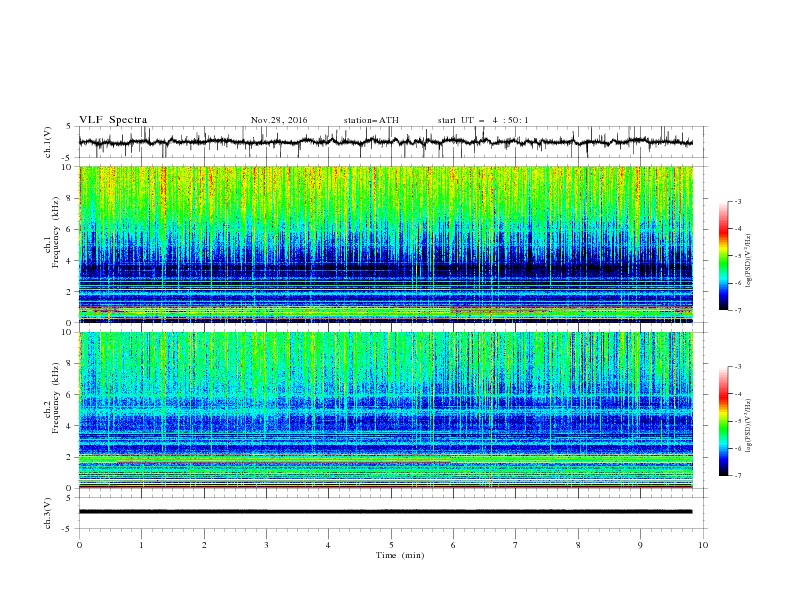This screenshot has height=612, width=792.
Task: Click the upper colorbar 'log(PSD)(V²/Hz)' label
Action: pyautogui.click(x=749, y=261)
